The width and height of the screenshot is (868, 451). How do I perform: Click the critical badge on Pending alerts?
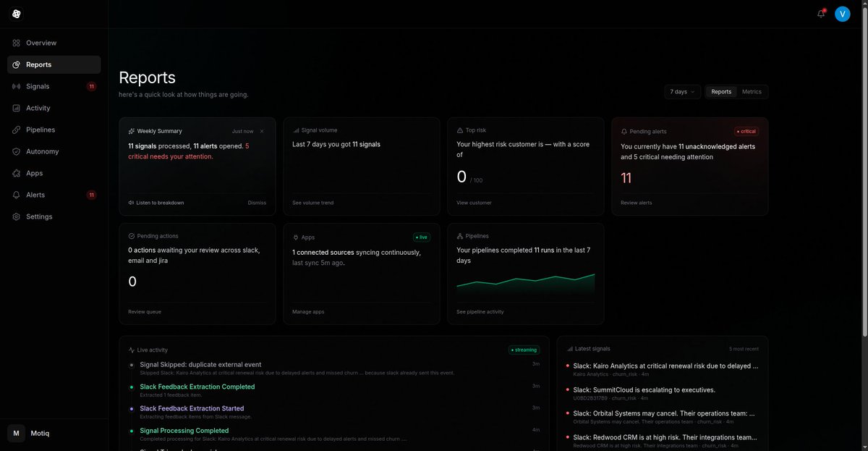[x=746, y=131]
